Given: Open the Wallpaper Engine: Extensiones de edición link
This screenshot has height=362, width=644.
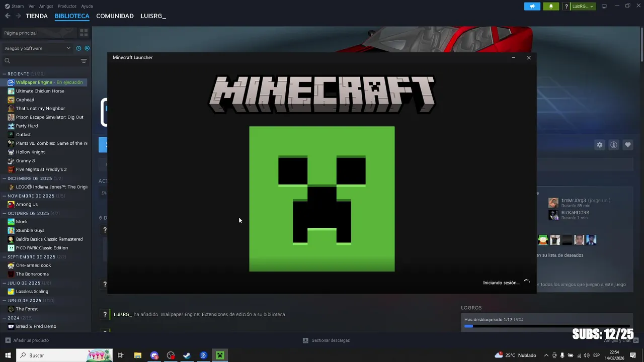Looking at the screenshot, I should pos(222,314).
